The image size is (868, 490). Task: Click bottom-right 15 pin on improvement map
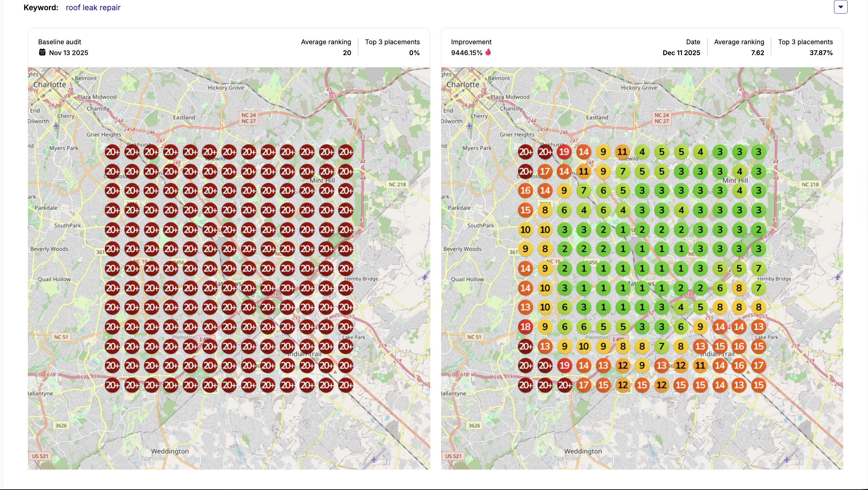(x=758, y=385)
